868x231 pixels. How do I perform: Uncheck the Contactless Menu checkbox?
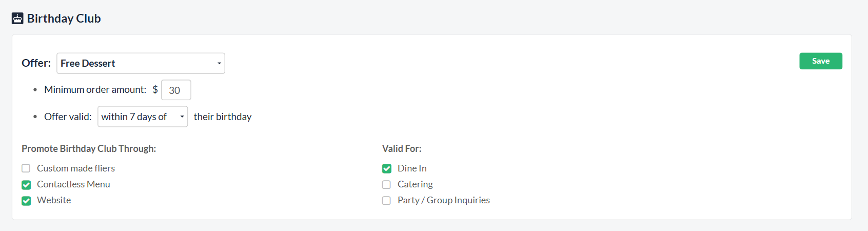(26, 185)
